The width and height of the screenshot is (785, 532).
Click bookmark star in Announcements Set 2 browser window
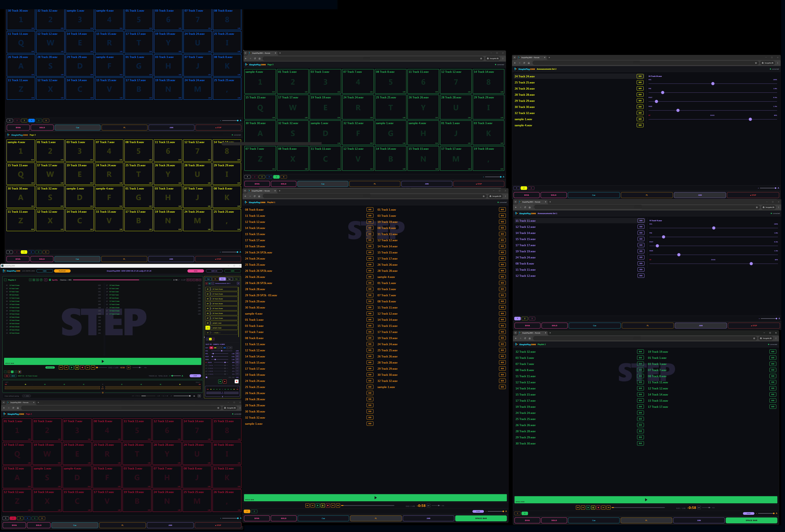tap(756, 63)
